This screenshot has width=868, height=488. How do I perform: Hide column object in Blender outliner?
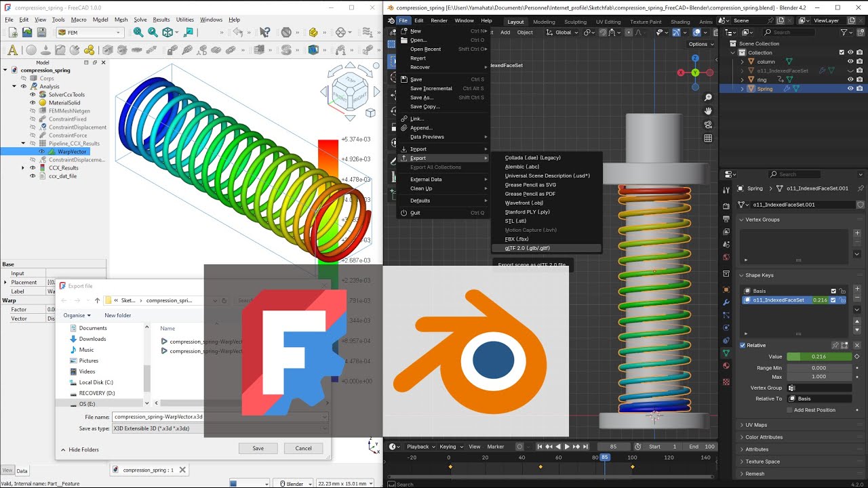850,62
